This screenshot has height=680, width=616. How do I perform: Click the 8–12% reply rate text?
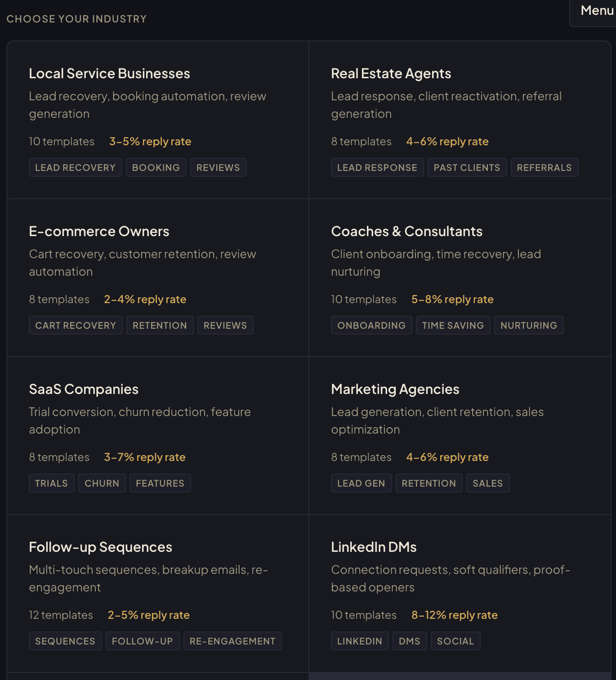(454, 615)
